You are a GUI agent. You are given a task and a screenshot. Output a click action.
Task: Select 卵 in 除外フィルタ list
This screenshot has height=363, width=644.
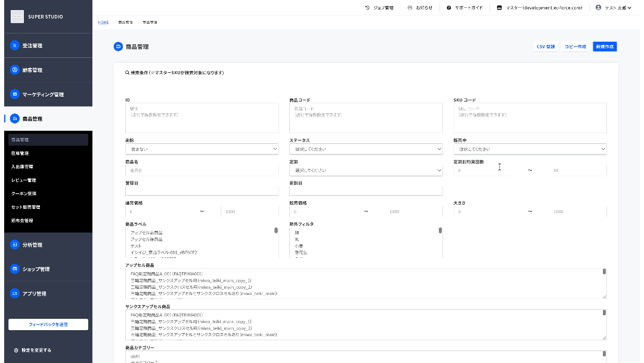(x=297, y=233)
